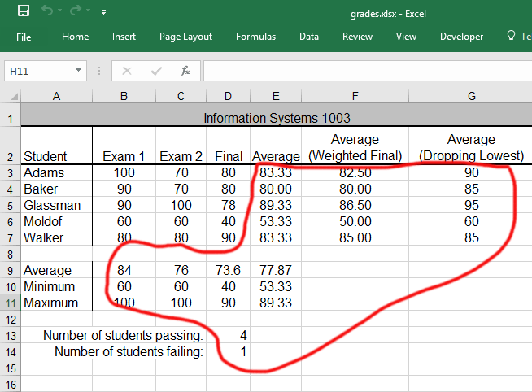532x392 pixels.
Task: Click the Tell Me lightbulb icon
Action: pyautogui.click(x=512, y=37)
